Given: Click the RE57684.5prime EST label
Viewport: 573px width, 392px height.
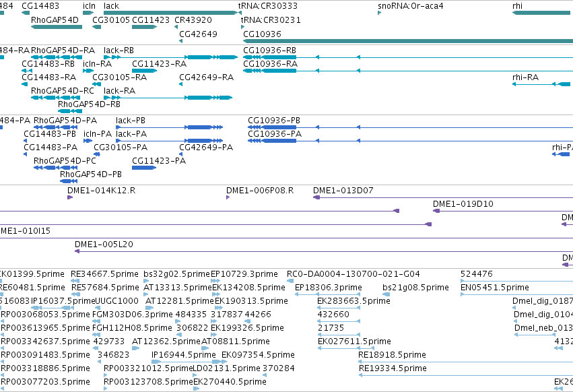Looking at the screenshot, I should click(105, 288).
